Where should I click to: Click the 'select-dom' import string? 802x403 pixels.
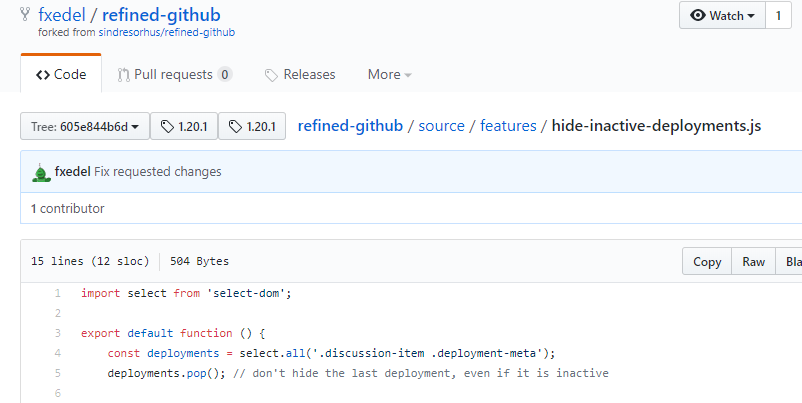pyautogui.click(x=246, y=294)
